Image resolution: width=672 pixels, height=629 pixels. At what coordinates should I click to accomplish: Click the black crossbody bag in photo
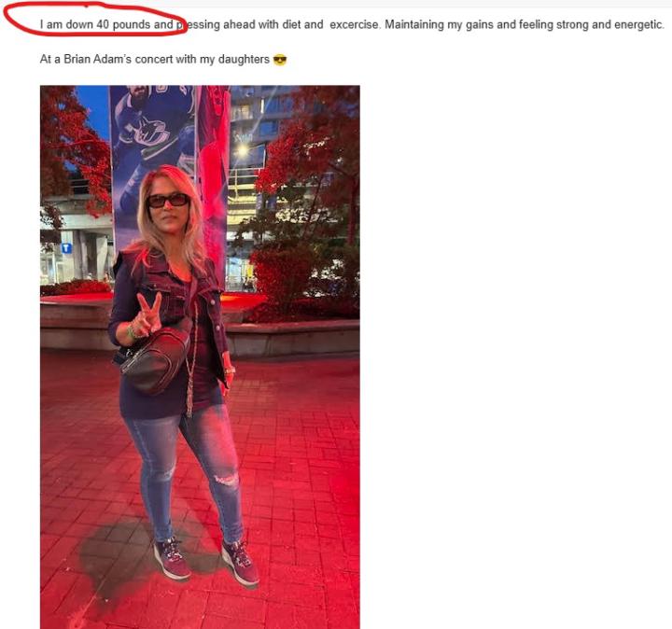(155, 356)
